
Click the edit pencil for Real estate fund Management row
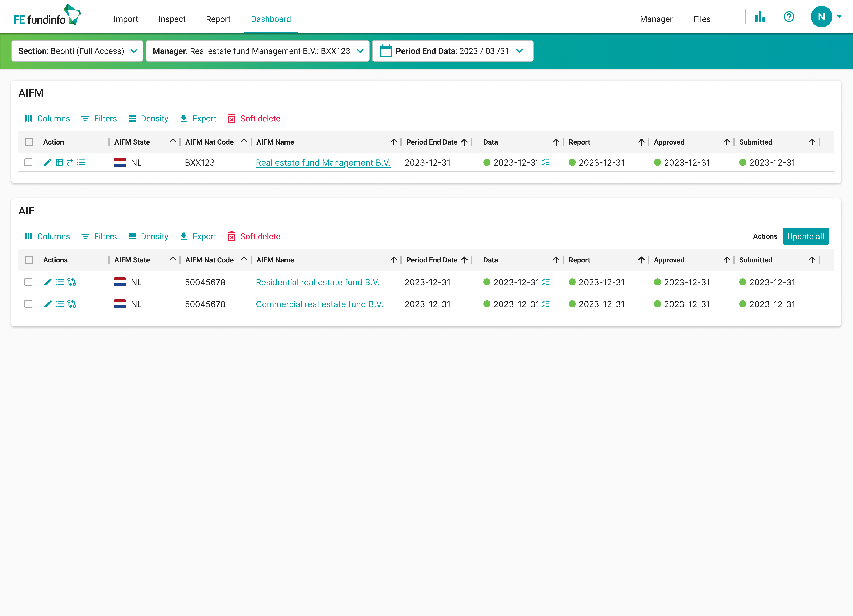coord(48,162)
